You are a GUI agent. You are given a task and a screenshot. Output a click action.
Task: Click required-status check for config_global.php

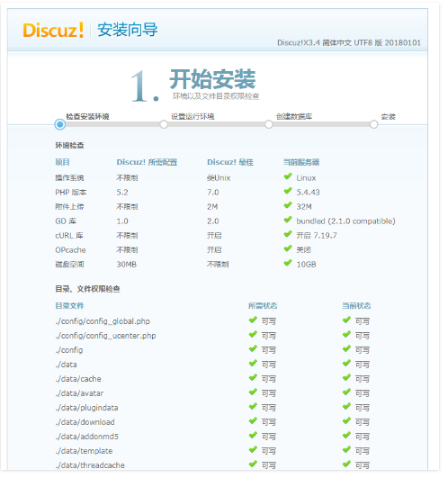[253, 320]
